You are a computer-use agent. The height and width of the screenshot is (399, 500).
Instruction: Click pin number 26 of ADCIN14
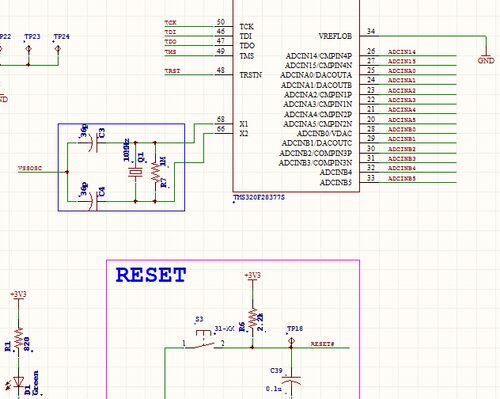[x=371, y=51]
